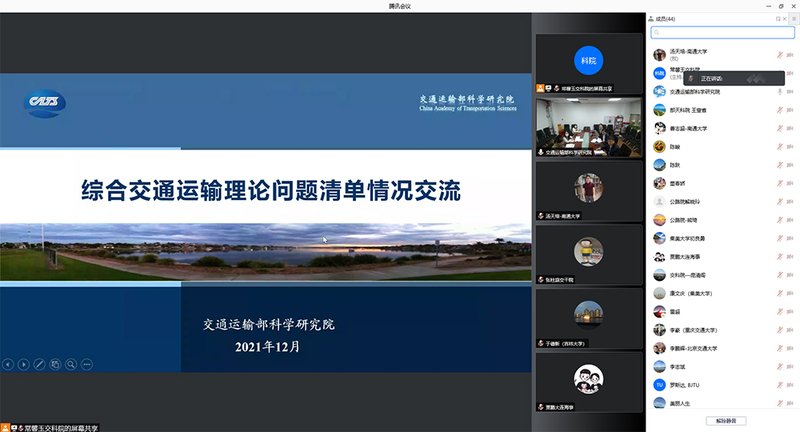Focus the member search field
This screenshot has height=432, width=800.
722,32
